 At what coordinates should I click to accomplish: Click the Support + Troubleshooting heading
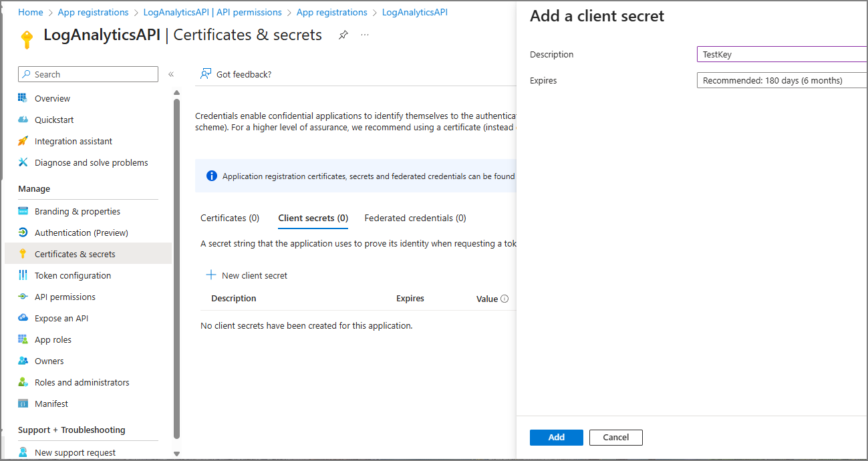[x=71, y=430]
